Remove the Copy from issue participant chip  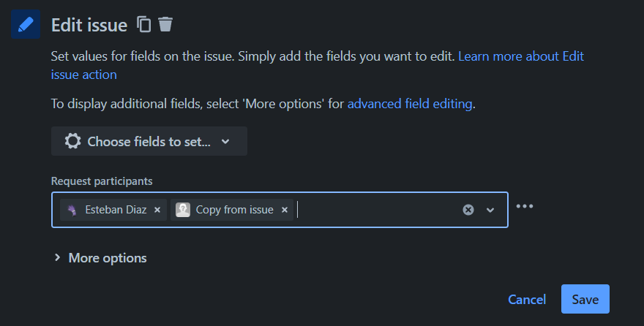[x=284, y=210]
